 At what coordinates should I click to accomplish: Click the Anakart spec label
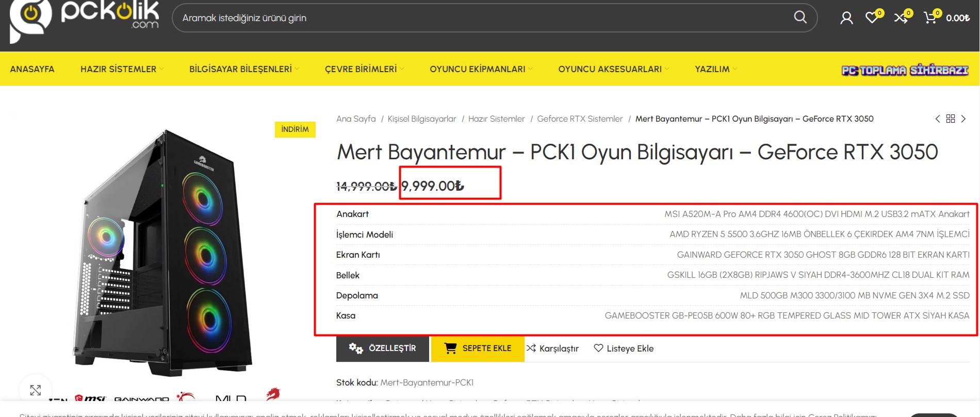click(352, 214)
